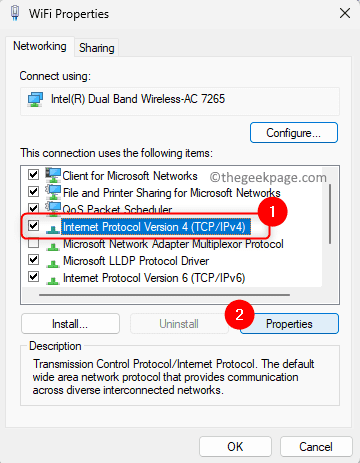360x463 pixels.
Task: Click the Client for Microsoft Networks icon
Action: (53, 175)
